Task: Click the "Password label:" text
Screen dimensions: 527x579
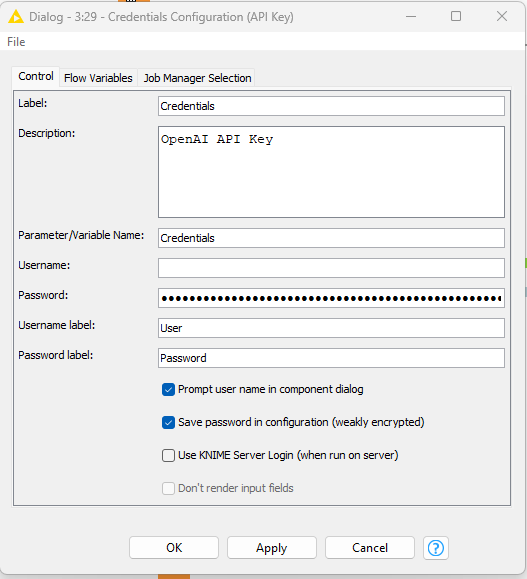Action: [x=55, y=355]
